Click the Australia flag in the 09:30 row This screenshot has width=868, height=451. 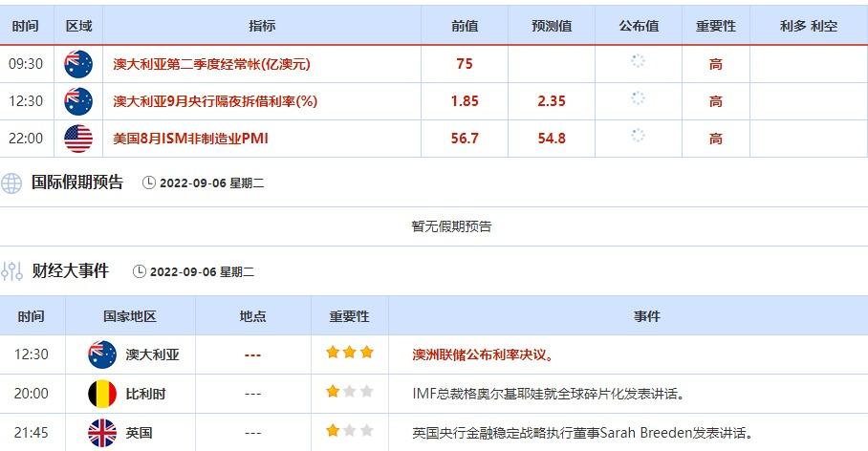click(x=78, y=64)
